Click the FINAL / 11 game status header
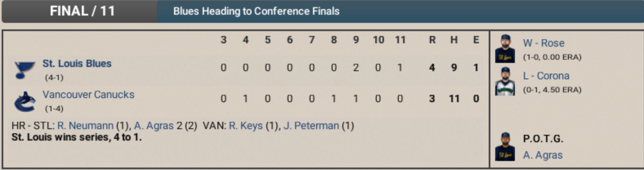The height and width of the screenshot is (170, 644). pos(82,11)
